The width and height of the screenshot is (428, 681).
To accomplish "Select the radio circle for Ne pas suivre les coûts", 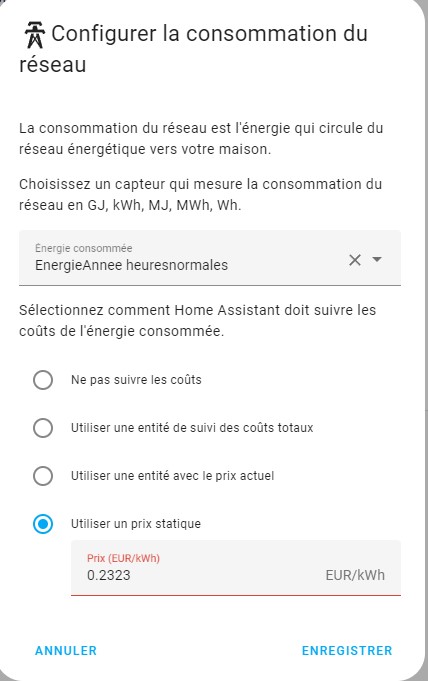I will (43, 380).
